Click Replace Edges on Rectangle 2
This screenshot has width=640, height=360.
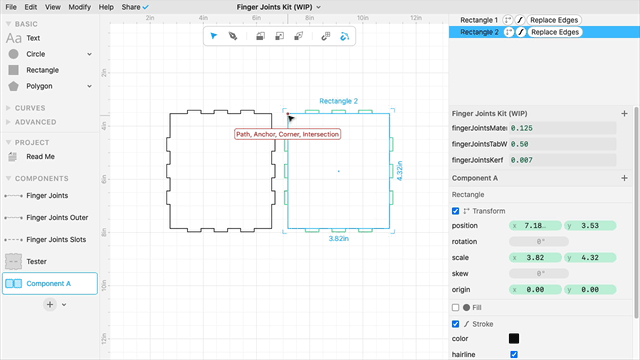tap(555, 32)
